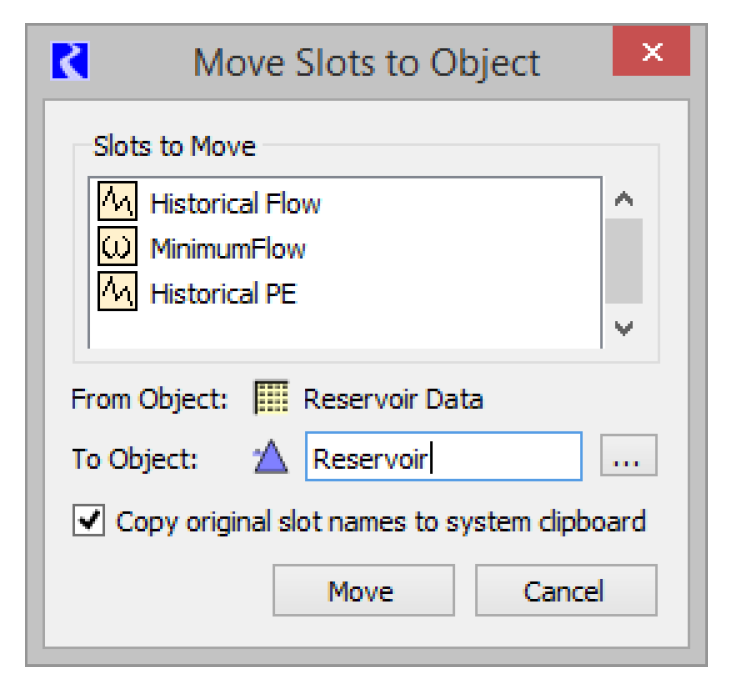Click the slot list scrollbar thumb

(625, 260)
